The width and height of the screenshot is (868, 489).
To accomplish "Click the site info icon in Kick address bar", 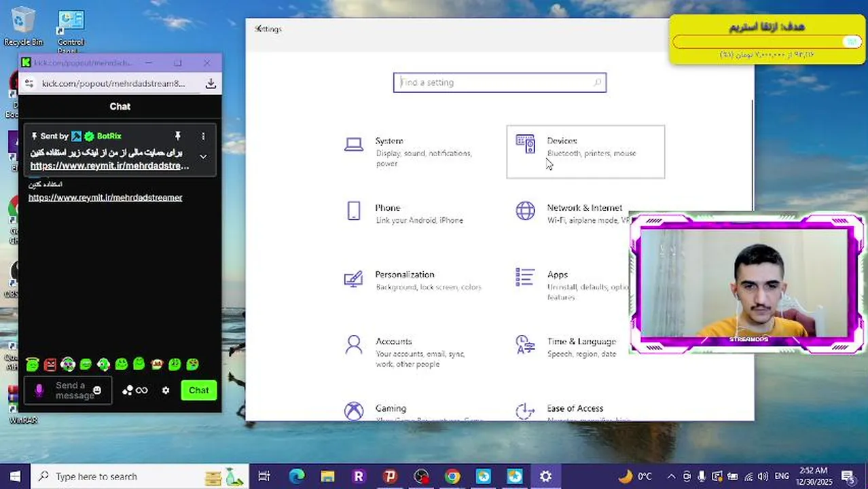I will 29,84.
